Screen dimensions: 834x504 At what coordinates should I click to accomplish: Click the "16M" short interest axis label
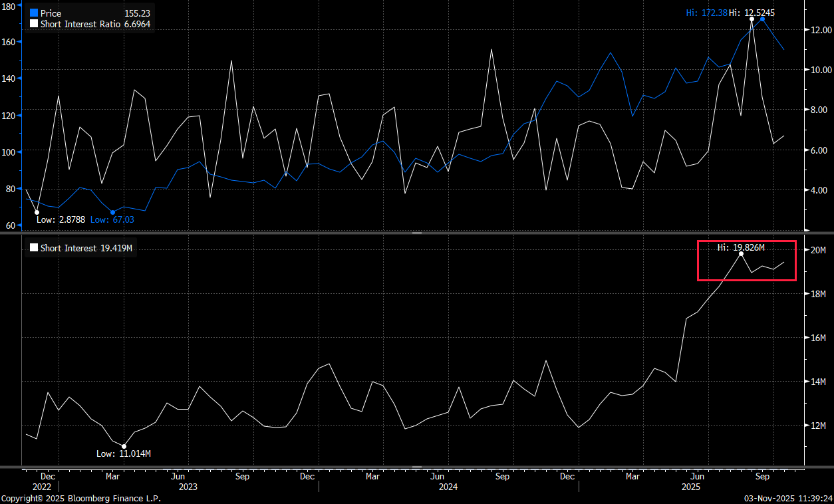pyautogui.click(x=818, y=338)
